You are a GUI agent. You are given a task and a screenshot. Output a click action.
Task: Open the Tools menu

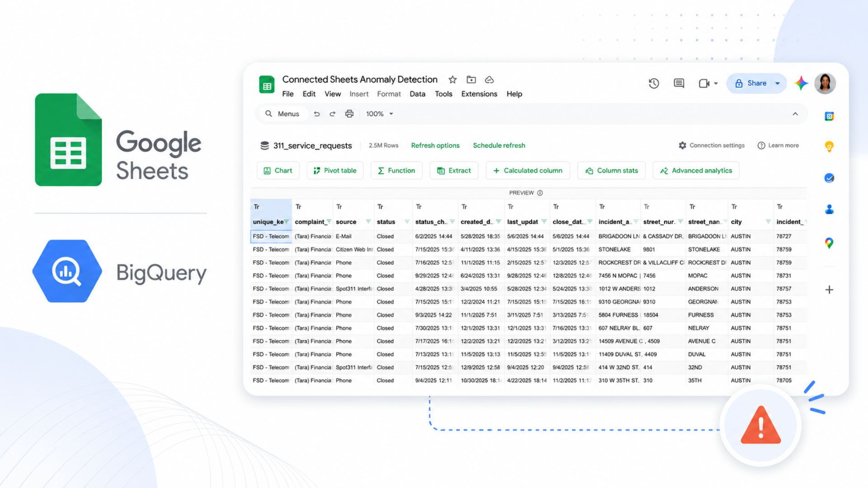click(443, 94)
